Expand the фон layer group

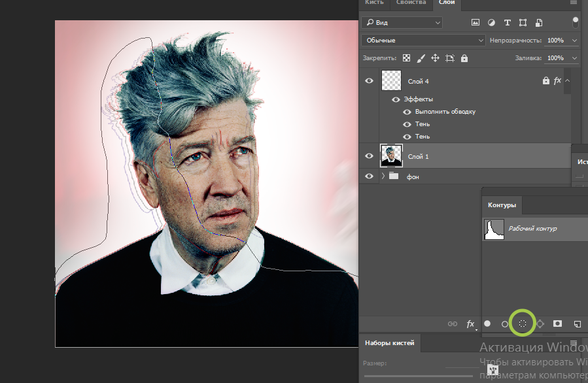click(x=383, y=176)
